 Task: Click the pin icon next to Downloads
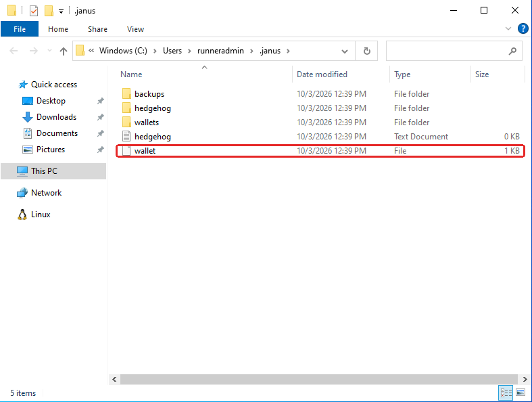pos(101,117)
